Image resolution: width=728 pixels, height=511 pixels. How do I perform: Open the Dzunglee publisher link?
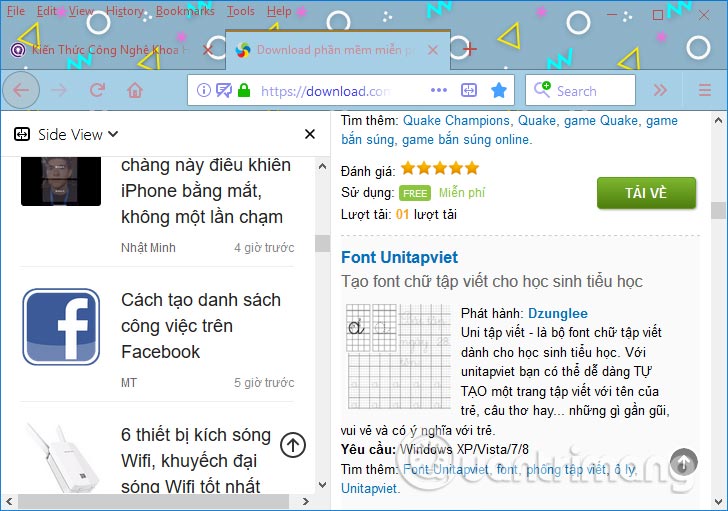[x=558, y=313]
